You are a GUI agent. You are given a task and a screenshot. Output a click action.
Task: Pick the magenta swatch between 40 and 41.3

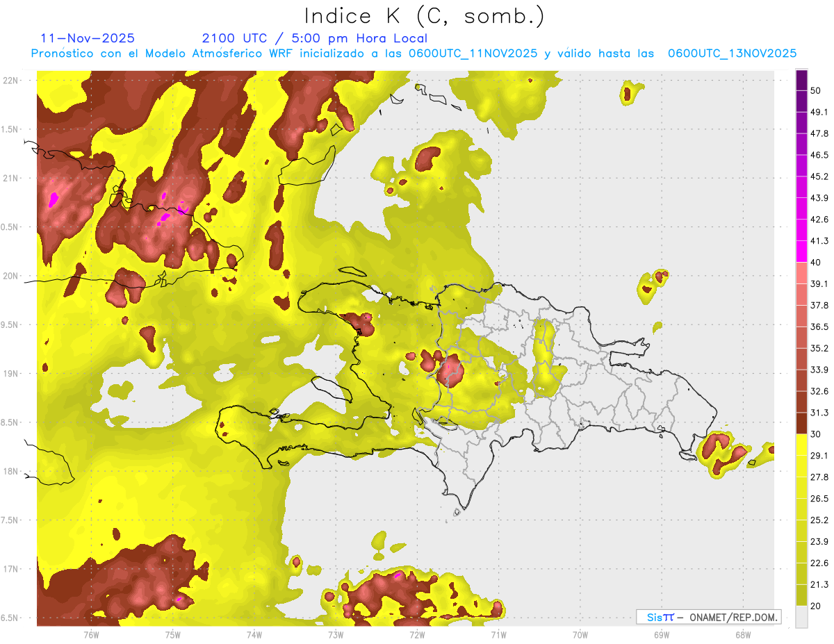click(x=801, y=251)
